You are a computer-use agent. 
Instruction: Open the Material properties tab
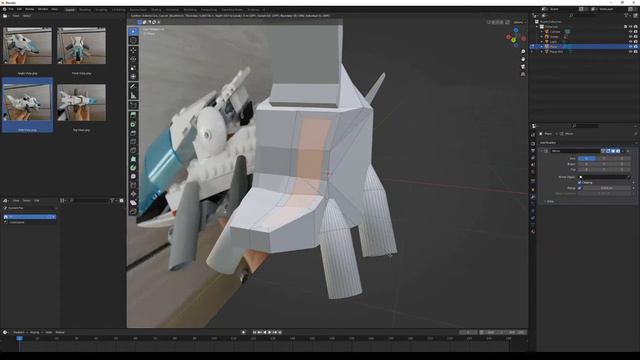(x=533, y=232)
